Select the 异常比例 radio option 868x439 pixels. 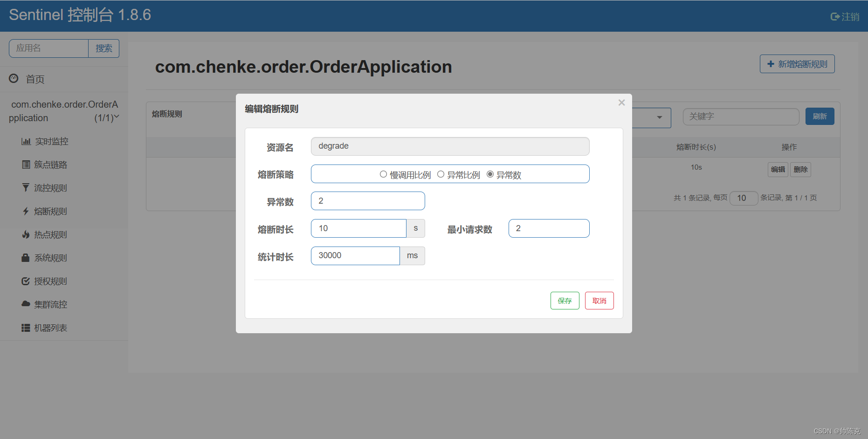[x=441, y=174]
